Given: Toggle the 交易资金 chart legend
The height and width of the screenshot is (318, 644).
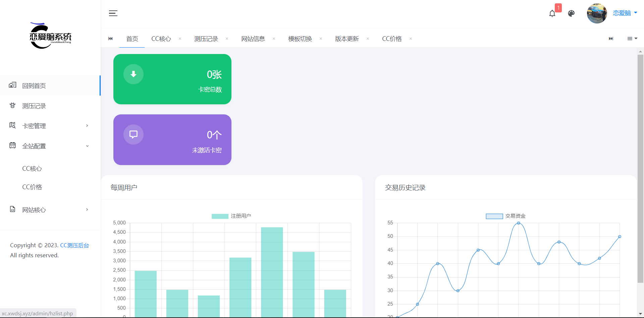Looking at the screenshot, I should click(x=505, y=216).
